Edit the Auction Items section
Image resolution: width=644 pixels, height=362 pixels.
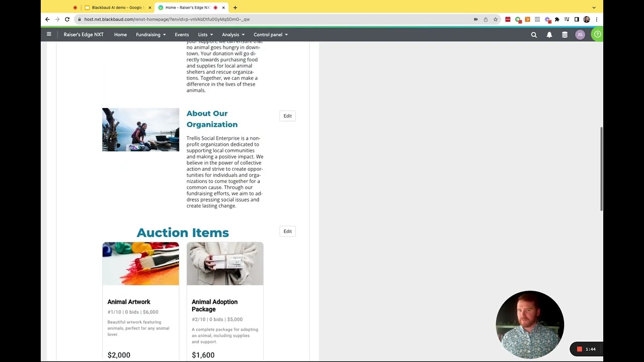tap(287, 231)
